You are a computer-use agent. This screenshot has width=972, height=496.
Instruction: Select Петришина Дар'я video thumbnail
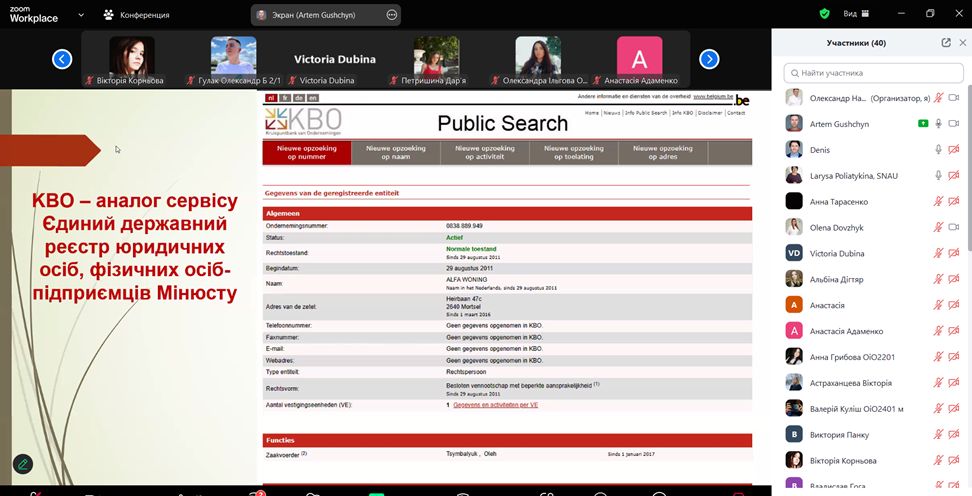coord(436,60)
